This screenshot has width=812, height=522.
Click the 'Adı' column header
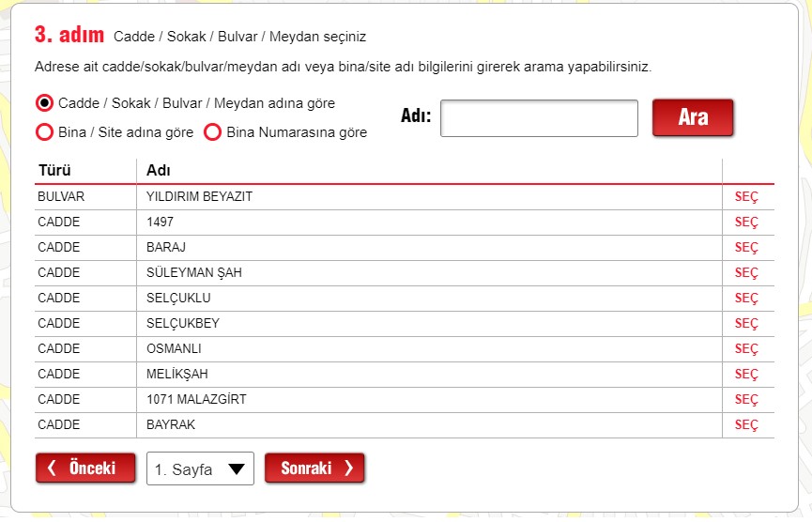pos(158,171)
